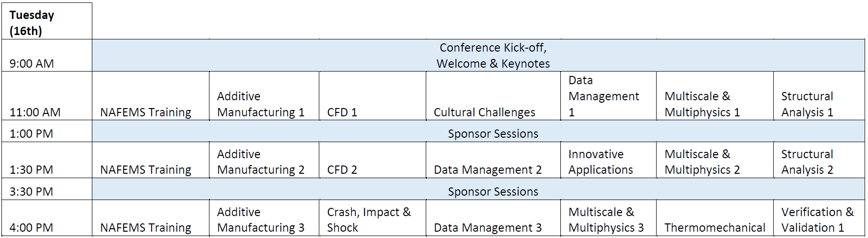
Task: Select Structural Analysis 1 cell
Action: 819,96
